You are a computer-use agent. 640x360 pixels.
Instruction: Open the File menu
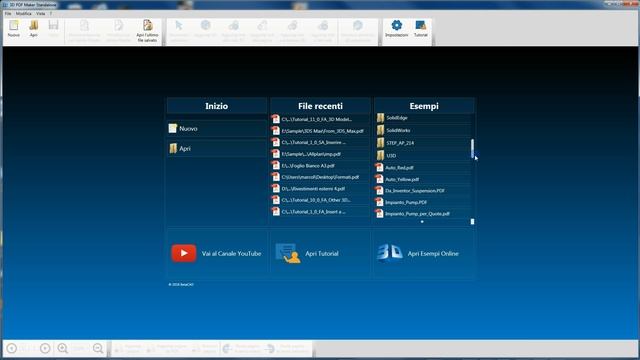click(x=8, y=13)
